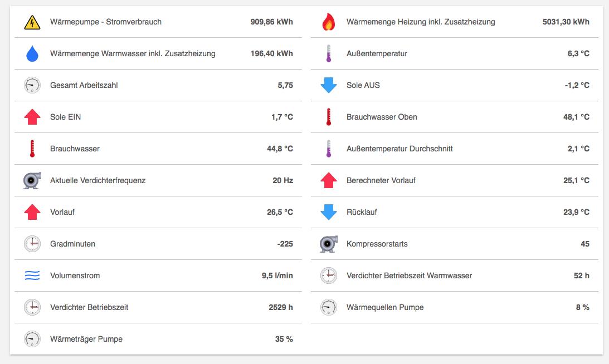Click the yellow electricity warning icon

pyautogui.click(x=32, y=22)
